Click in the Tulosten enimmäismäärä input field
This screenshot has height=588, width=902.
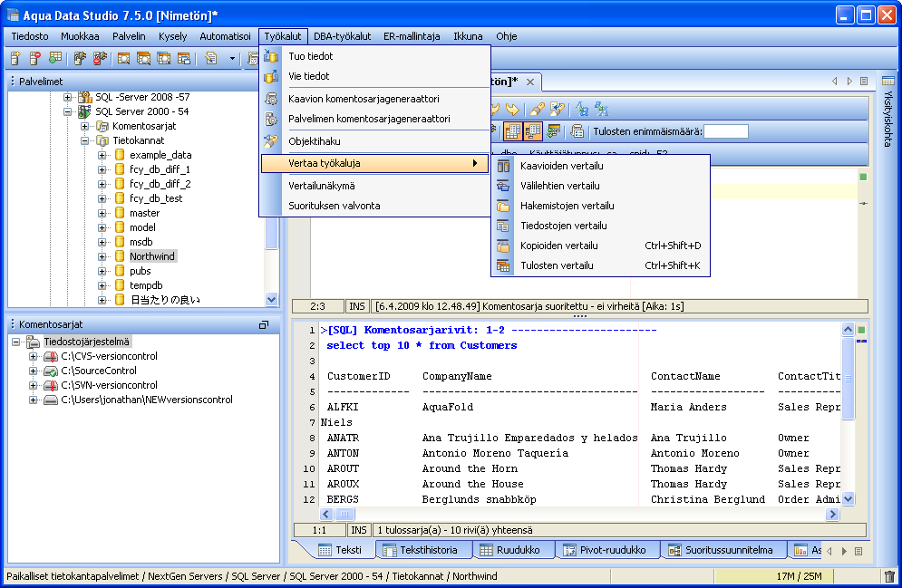[x=726, y=131]
